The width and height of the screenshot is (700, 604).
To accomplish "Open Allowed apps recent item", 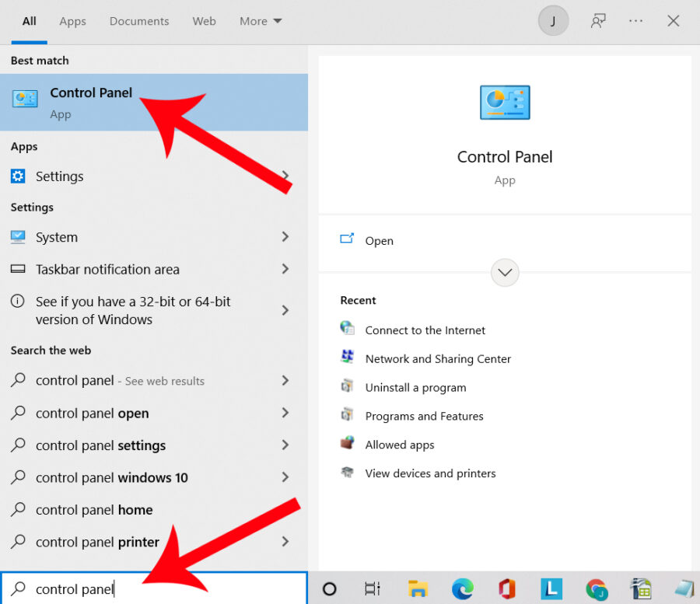I will click(400, 445).
